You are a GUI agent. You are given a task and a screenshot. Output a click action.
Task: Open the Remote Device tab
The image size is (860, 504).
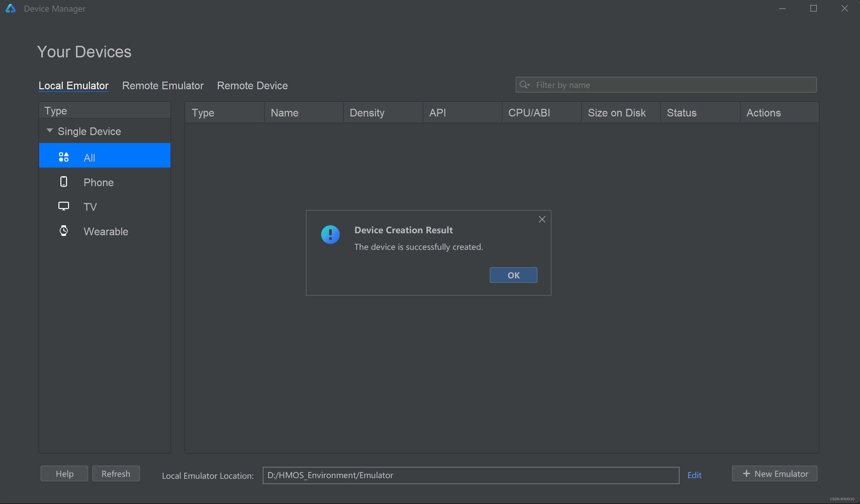click(252, 86)
